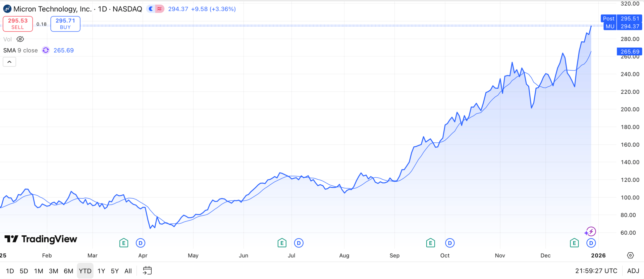Click the purple lightning bolt icon
The height and width of the screenshot is (279, 644).
click(590, 232)
